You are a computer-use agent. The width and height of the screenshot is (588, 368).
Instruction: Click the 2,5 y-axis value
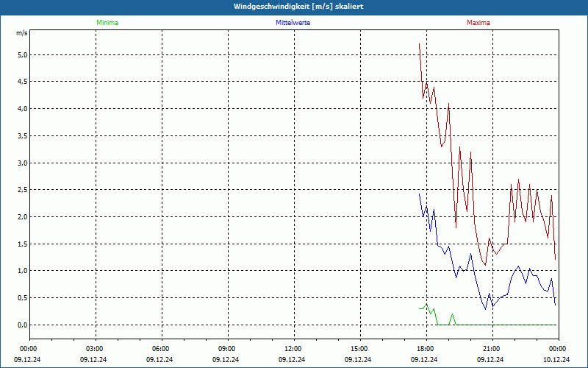[23, 190]
